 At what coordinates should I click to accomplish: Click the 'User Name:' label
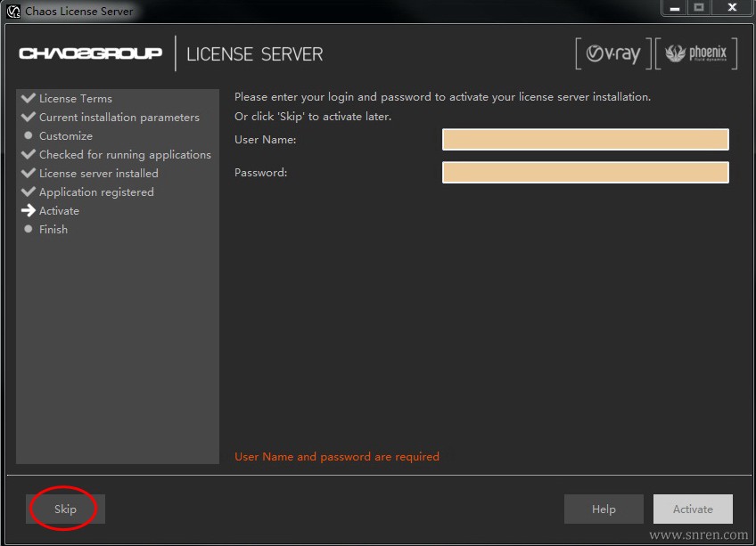[x=265, y=140]
